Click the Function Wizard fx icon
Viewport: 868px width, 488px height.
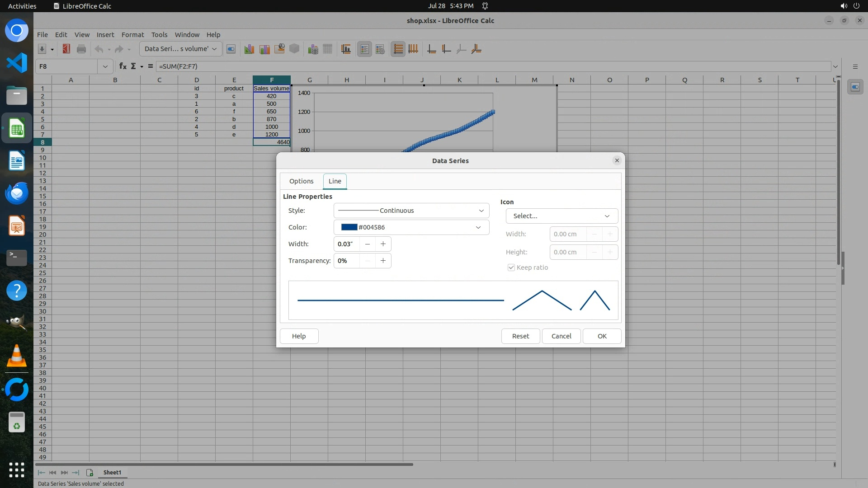[123, 66]
